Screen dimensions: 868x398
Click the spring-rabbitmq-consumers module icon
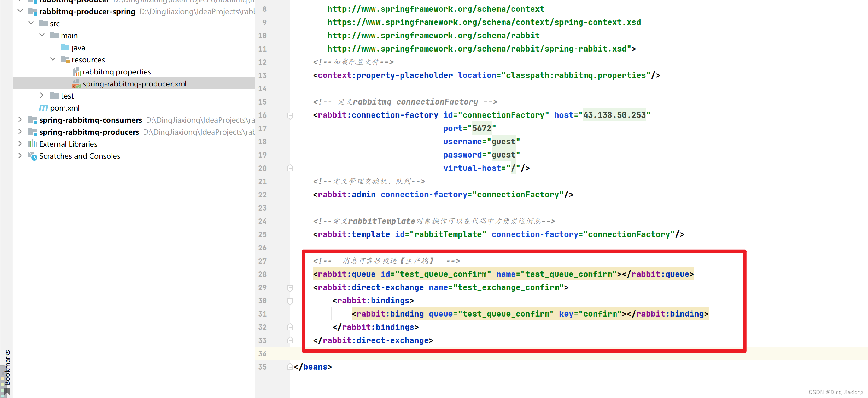(33, 120)
